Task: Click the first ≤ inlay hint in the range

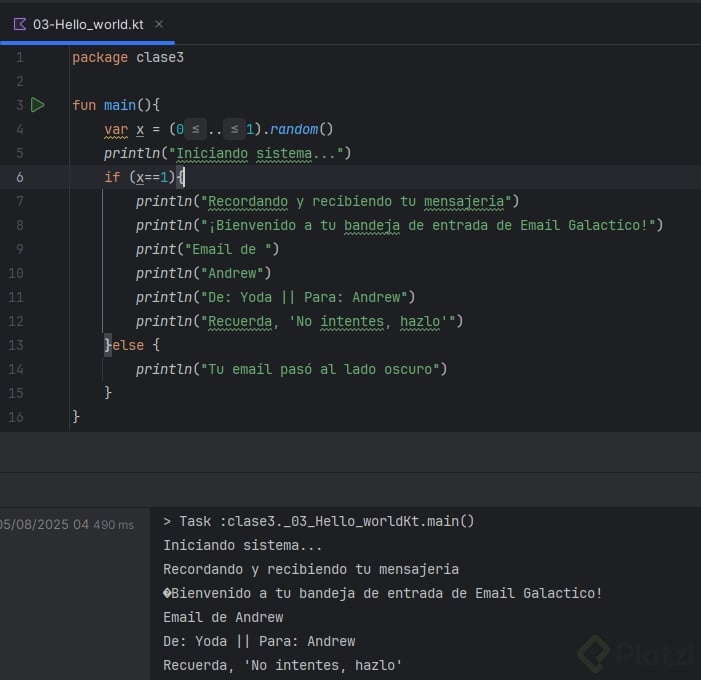Action: coord(197,129)
